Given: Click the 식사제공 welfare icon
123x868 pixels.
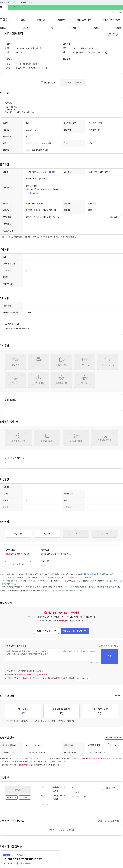Looking at the screenshot, I should pos(84,380).
